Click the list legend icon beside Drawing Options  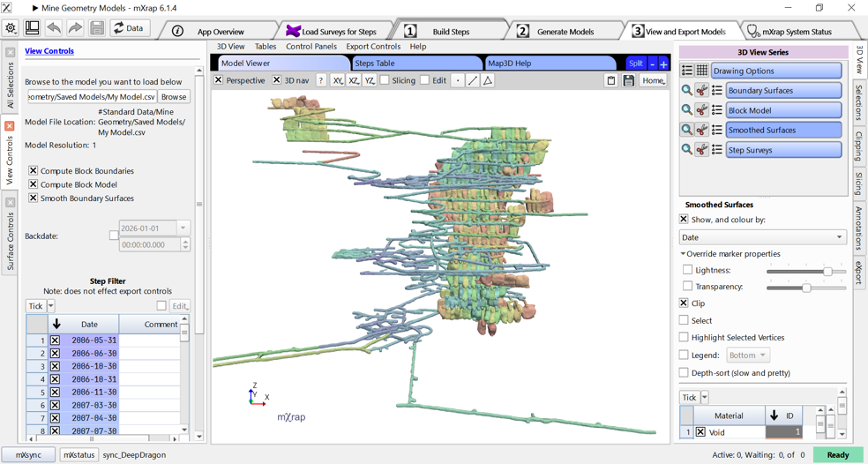687,71
